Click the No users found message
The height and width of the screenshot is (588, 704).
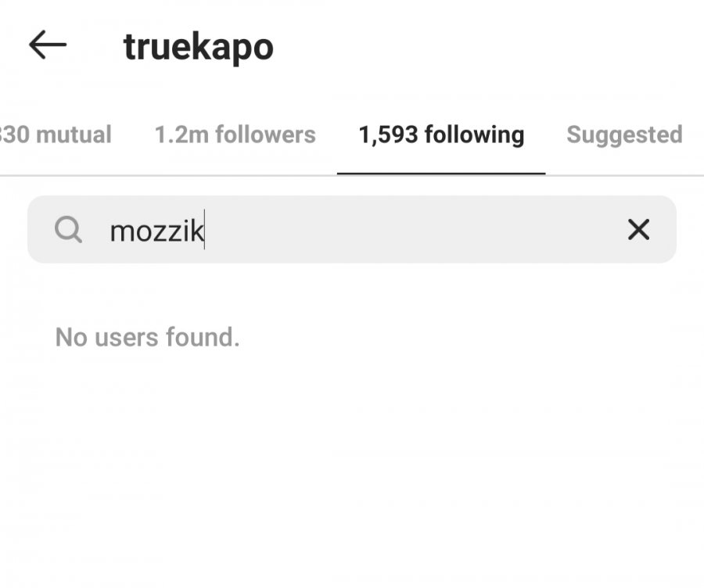click(147, 337)
